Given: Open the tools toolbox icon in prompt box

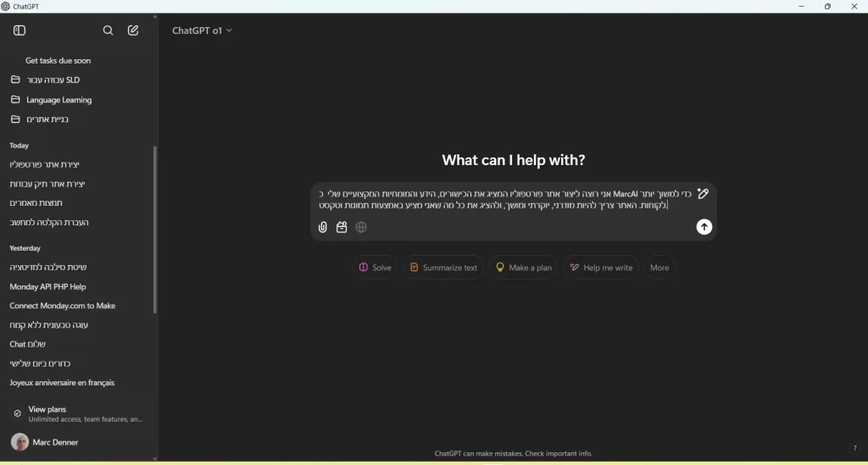Looking at the screenshot, I should (342, 227).
